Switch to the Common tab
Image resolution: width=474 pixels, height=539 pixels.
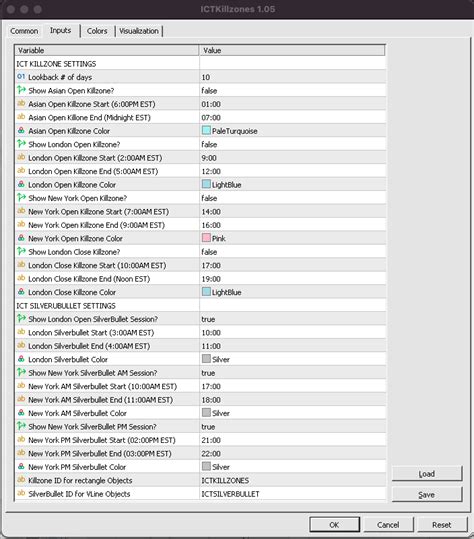click(x=24, y=31)
